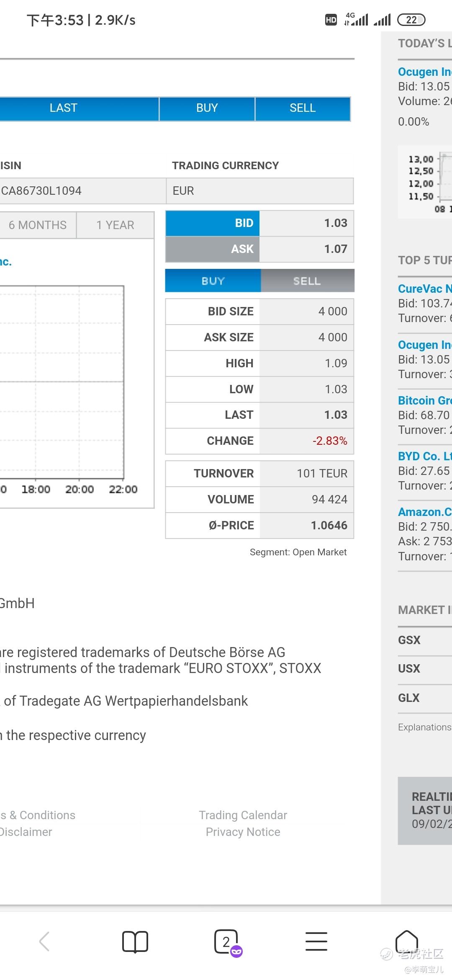Select the LAST tab in blue header

coord(64,108)
